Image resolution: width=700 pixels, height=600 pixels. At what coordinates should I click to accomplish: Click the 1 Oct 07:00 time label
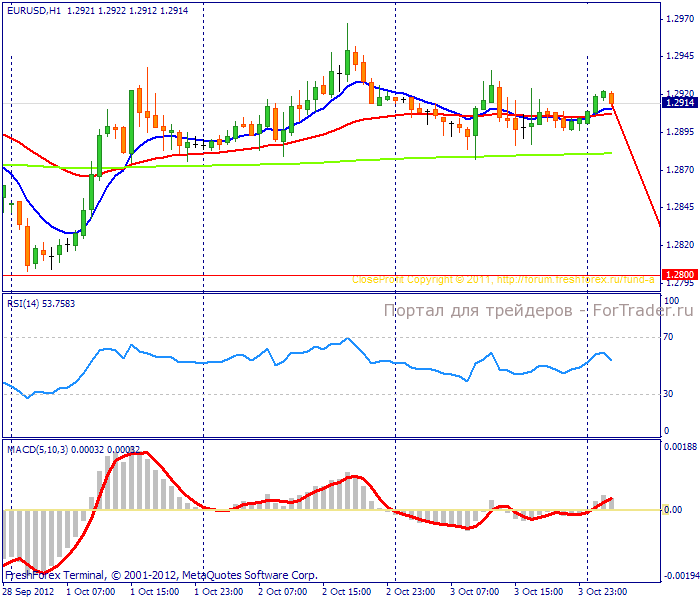point(90,591)
